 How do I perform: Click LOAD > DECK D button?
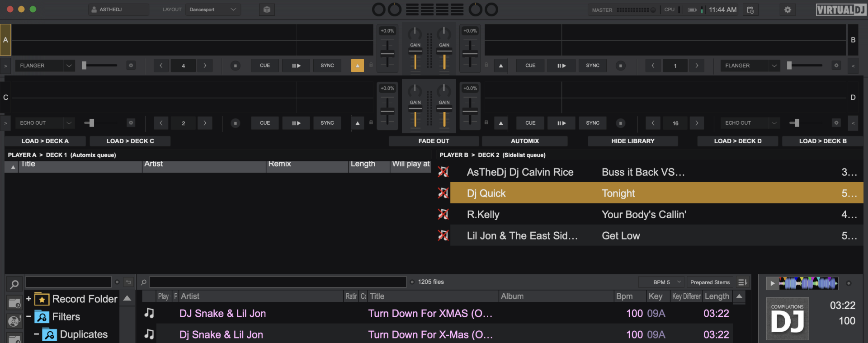coord(738,141)
